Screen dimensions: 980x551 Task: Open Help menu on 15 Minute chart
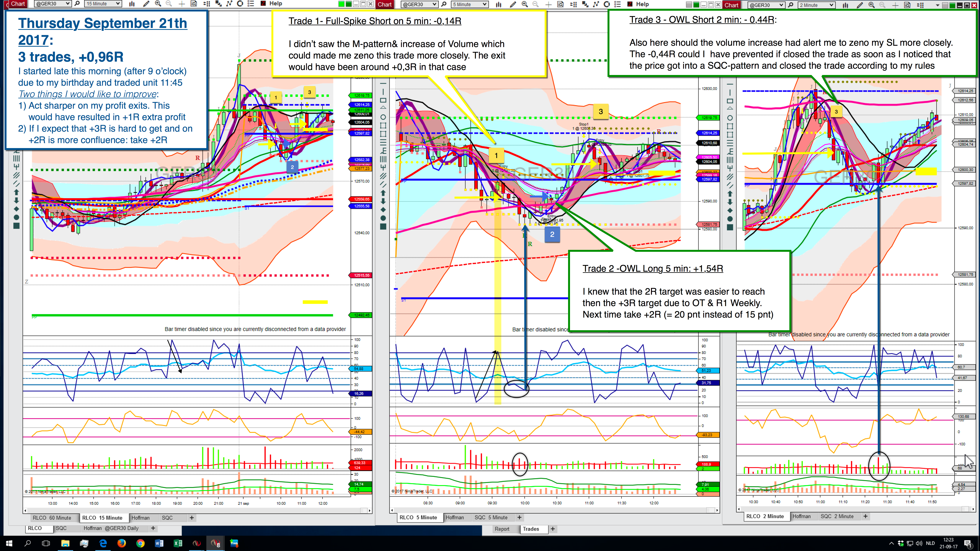(276, 4)
